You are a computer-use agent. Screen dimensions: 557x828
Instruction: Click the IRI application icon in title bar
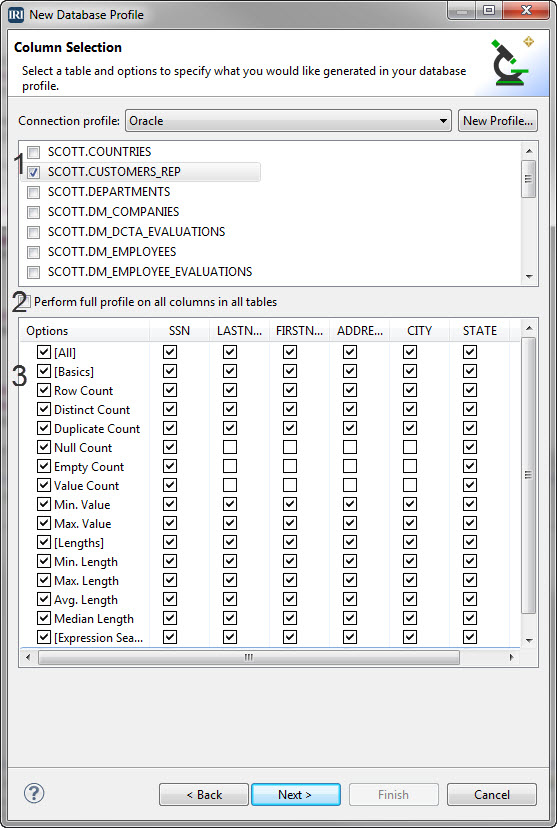coord(16,14)
